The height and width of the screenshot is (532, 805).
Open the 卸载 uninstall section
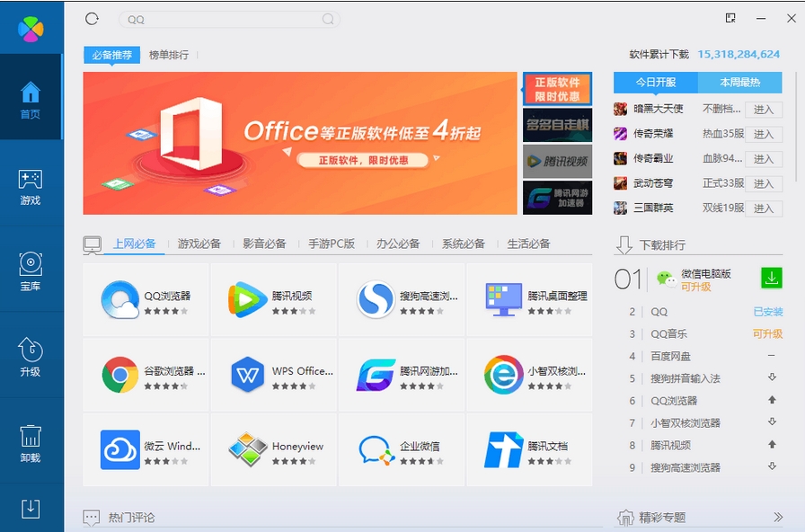point(31,443)
